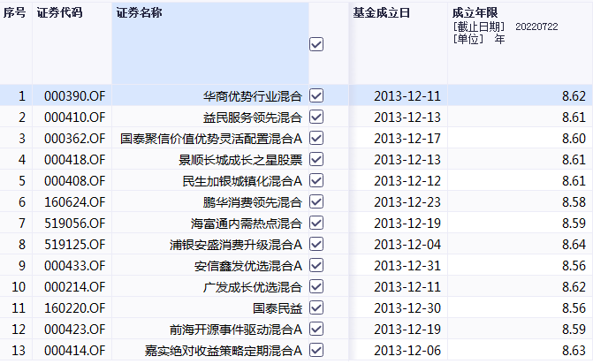Select inception date 2013-12-23

(x=407, y=201)
